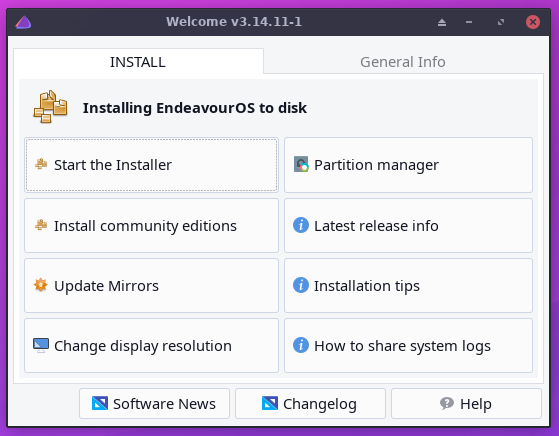
Task: Open the Partition manager
Action: [408, 165]
